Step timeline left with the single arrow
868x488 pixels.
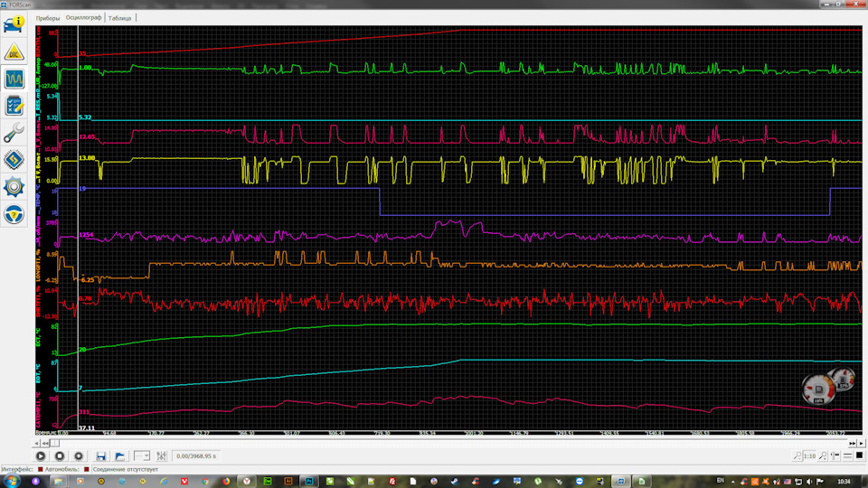[x=36, y=443]
